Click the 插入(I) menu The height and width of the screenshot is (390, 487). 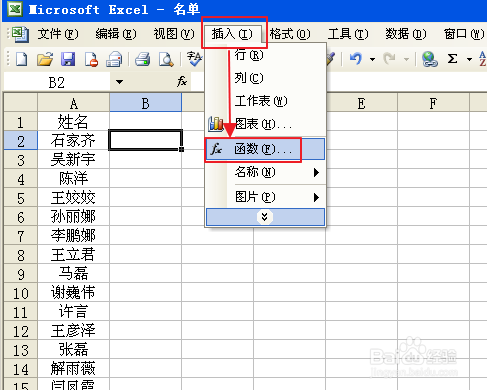point(232,34)
